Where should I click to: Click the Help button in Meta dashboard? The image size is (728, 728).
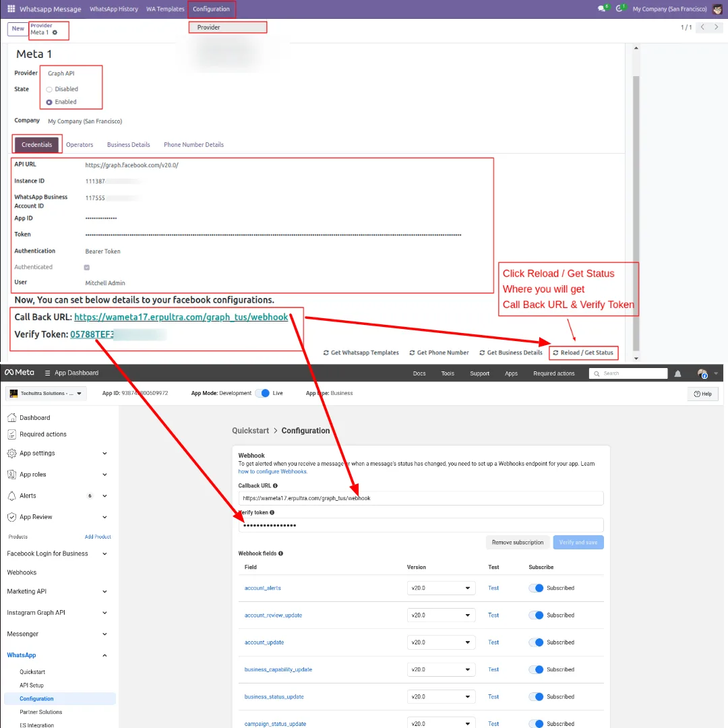(x=702, y=394)
